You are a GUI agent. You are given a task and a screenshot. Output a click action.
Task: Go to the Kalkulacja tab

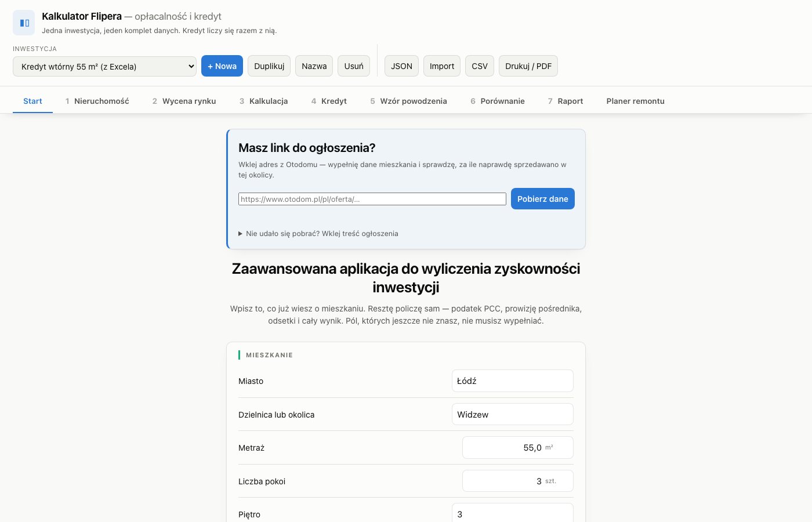point(263,101)
